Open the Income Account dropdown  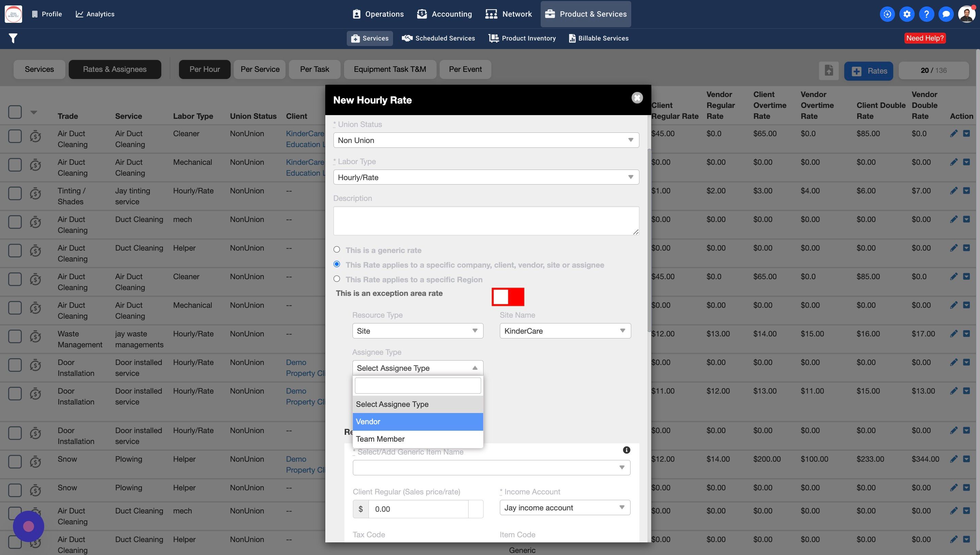pyautogui.click(x=565, y=508)
